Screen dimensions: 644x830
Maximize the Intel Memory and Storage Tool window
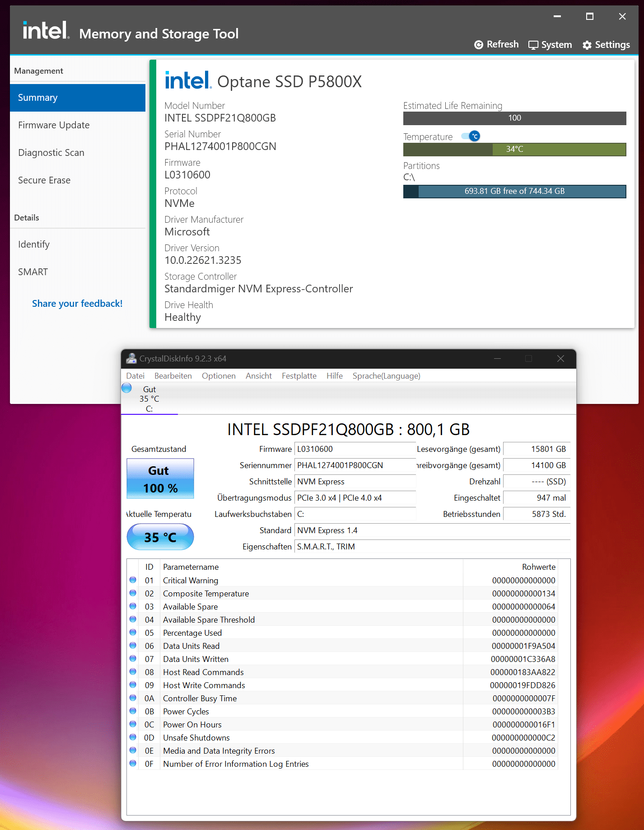(x=590, y=17)
